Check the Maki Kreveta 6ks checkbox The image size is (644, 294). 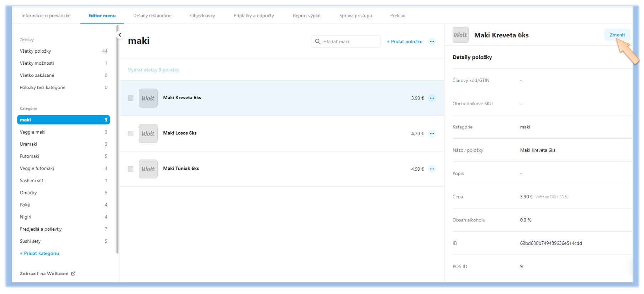point(131,98)
